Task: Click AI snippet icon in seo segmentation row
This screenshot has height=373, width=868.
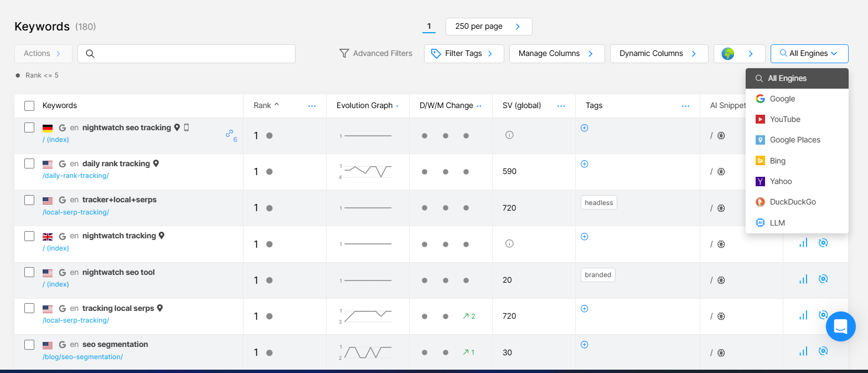Action: click(x=721, y=352)
